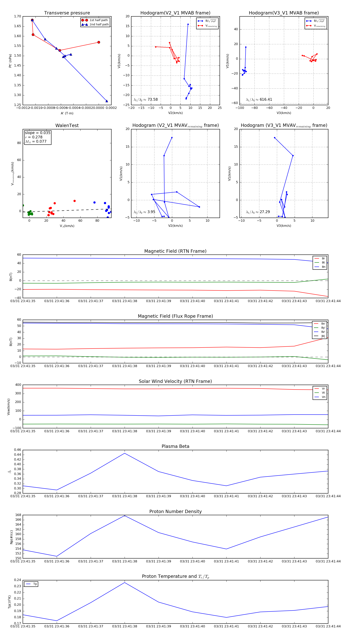Select the "2nd half path" legend entry

(x=95, y=25)
